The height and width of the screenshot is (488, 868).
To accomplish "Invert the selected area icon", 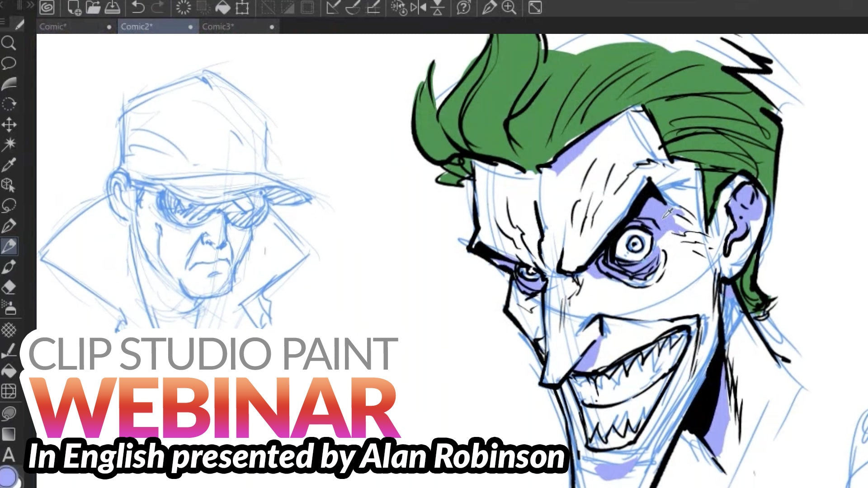I will click(x=288, y=7).
